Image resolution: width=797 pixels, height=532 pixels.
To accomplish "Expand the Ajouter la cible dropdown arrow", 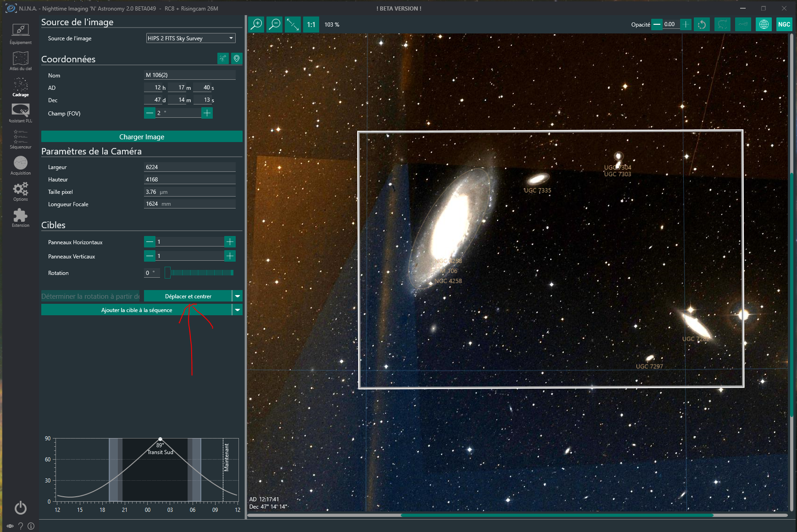I will point(238,310).
